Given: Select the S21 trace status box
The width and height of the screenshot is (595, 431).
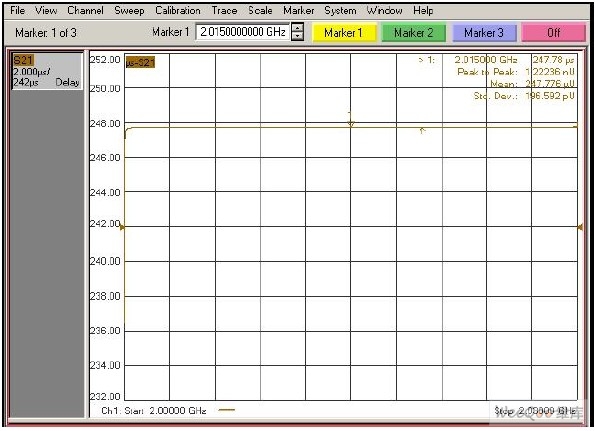Looking at the screenshot, I should [47, 71].
